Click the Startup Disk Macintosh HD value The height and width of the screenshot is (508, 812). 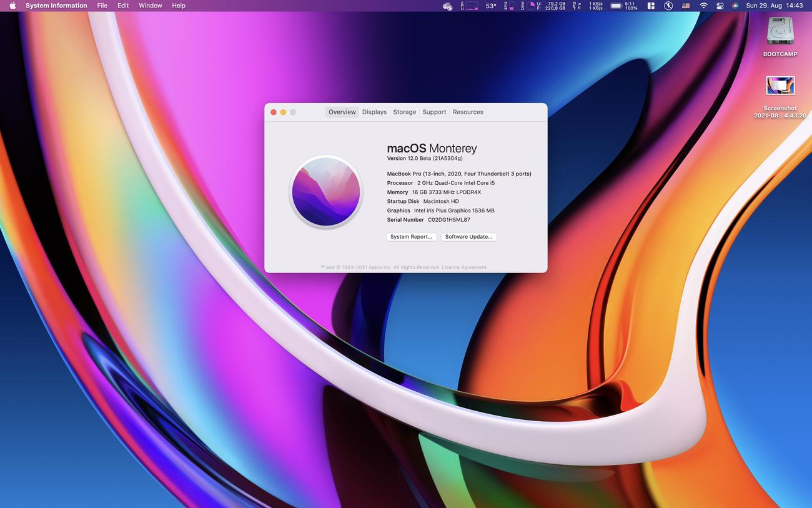(441, 202)
